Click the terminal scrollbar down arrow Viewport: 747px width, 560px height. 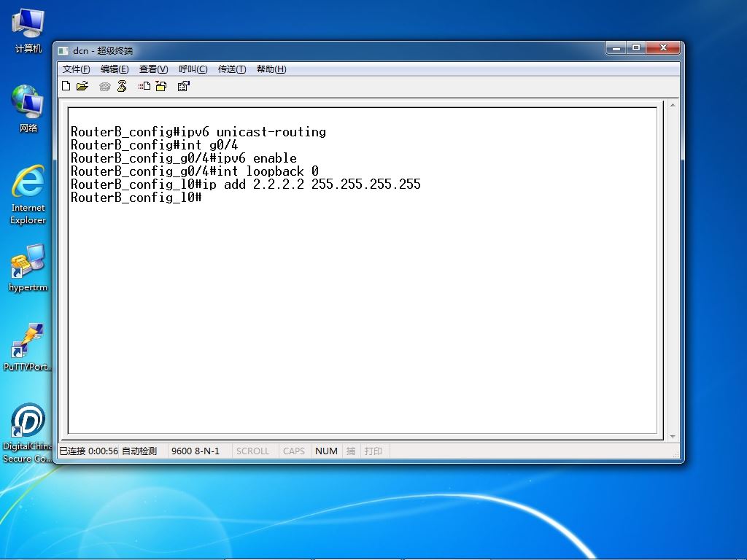click(672, 436)
